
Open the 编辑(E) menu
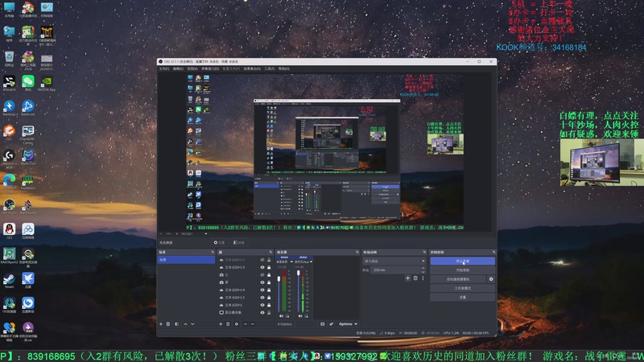tap(178, 69)
